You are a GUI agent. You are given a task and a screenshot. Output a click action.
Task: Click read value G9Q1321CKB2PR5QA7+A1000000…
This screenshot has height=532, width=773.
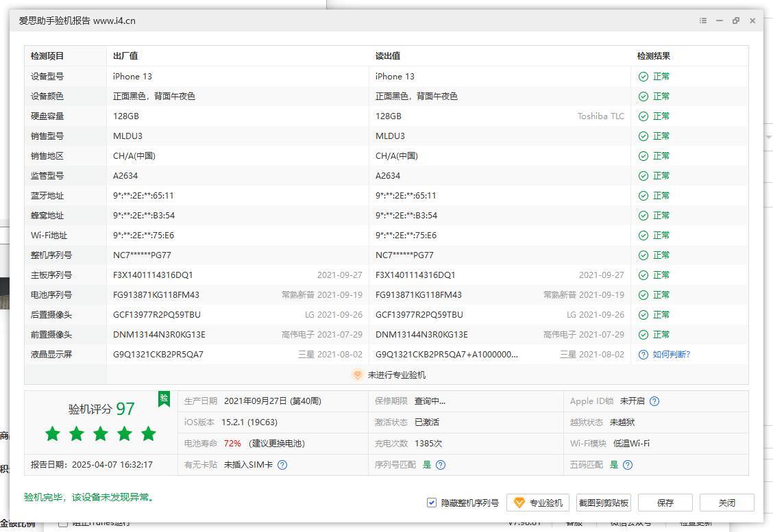(x=447, y=355)
